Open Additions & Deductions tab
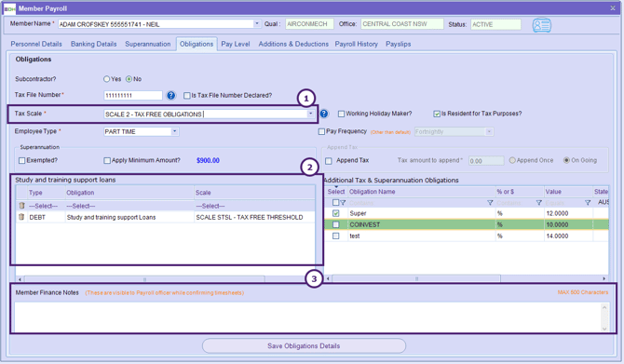 (293, 44)
